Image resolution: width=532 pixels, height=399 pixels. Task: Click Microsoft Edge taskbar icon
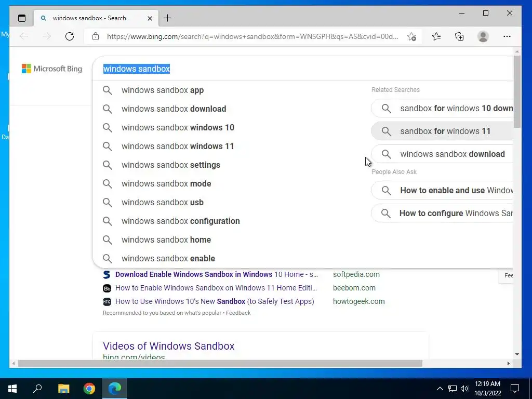pyautogui.click(x=115, y=389)
